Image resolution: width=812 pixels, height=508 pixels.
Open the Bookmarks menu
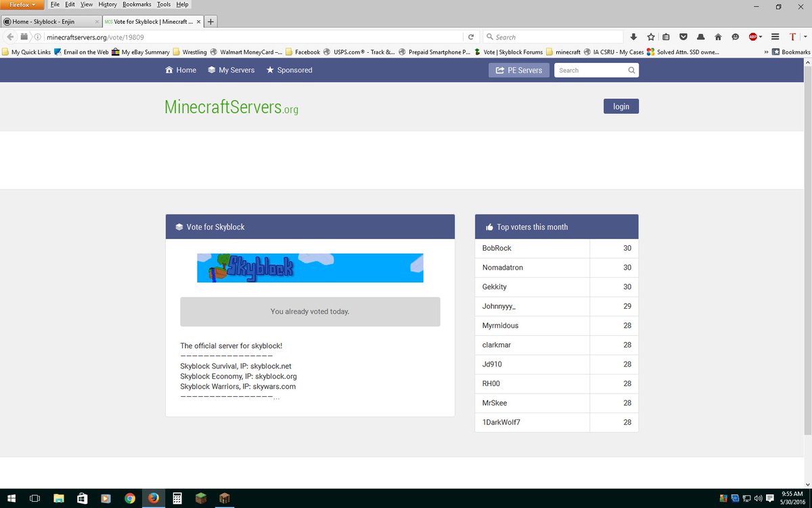[x=137, y=4]
